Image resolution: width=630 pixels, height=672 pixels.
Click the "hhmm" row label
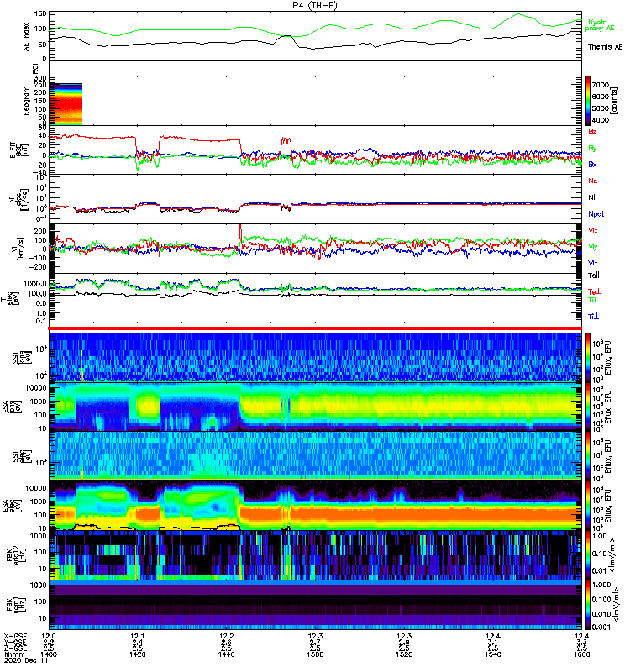14,654
